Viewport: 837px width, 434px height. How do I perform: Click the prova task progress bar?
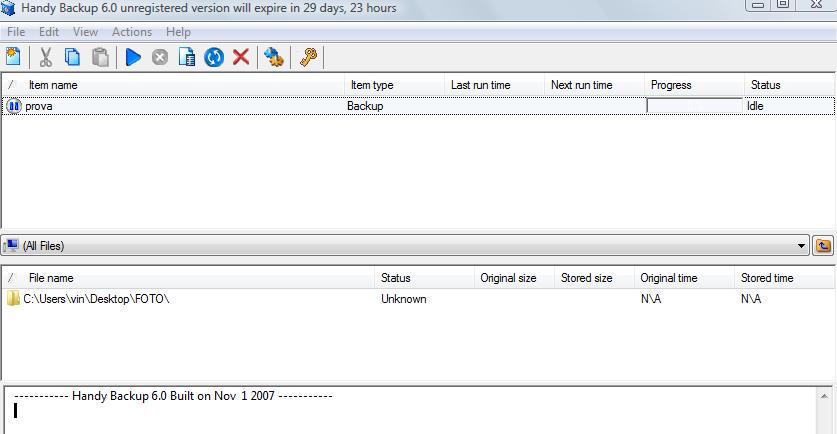click(x=694, y=106)
